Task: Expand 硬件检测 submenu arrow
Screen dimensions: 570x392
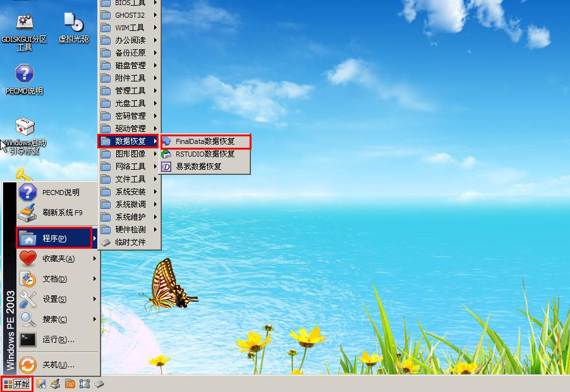Action: point(155,229)
